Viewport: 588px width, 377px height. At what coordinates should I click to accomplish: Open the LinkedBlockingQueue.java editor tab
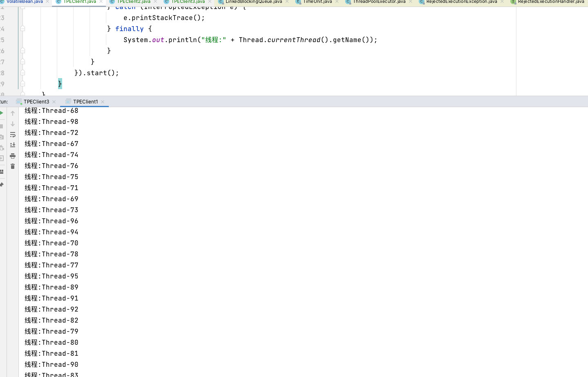(x=254, y=2)
